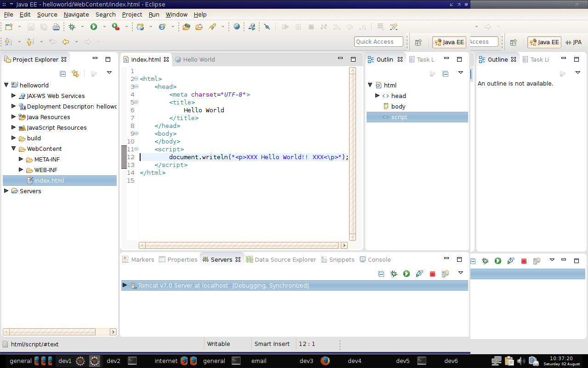Click the Open Type folder icon
588x368 pixels.
click(x=187, y=27)
